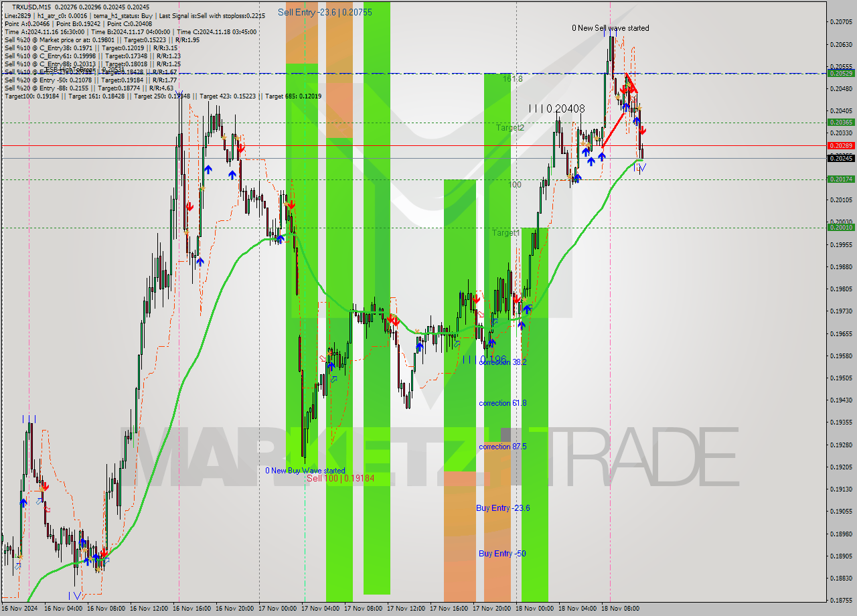Click the green 0.20365 price tag
Image resolution: width=857 pixels, height=616 pixels.
click(x=841, y=123)
